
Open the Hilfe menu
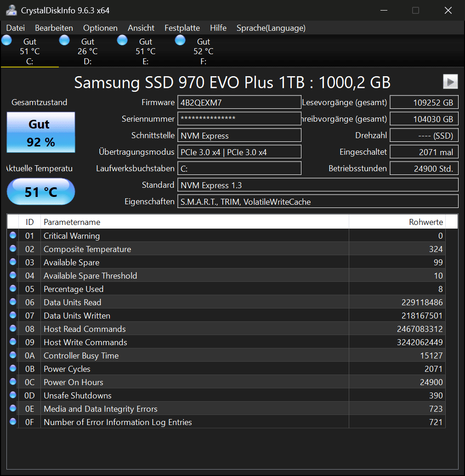(218, 28)
